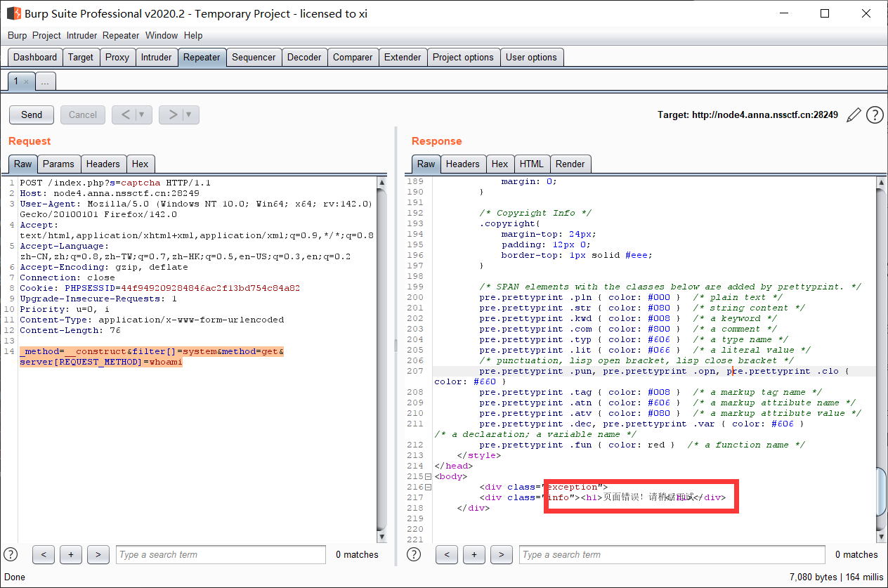Select the Repeater main tab
This screenshot has height=588, width=888.
click(202, 58)
